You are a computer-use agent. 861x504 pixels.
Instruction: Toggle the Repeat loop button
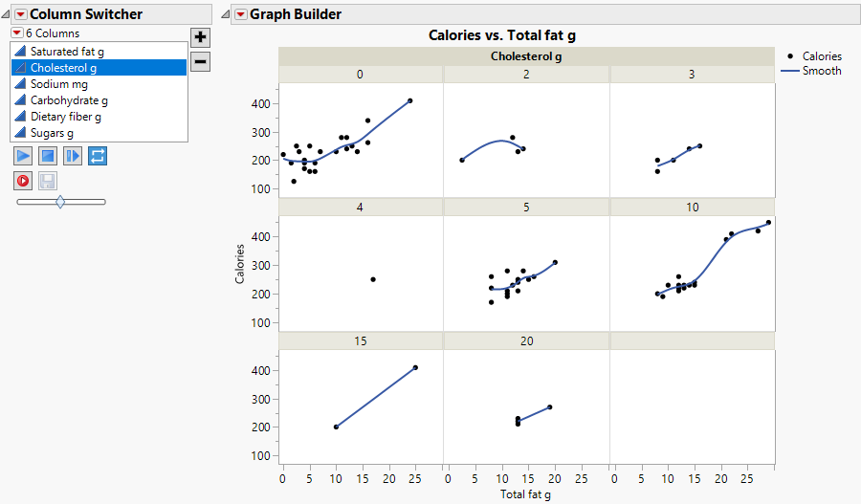point(98,155)
